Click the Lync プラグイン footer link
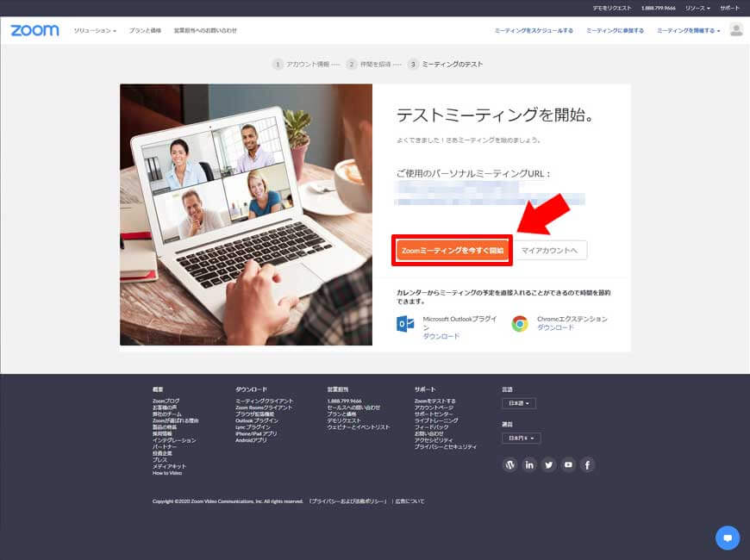 (253, 427)
